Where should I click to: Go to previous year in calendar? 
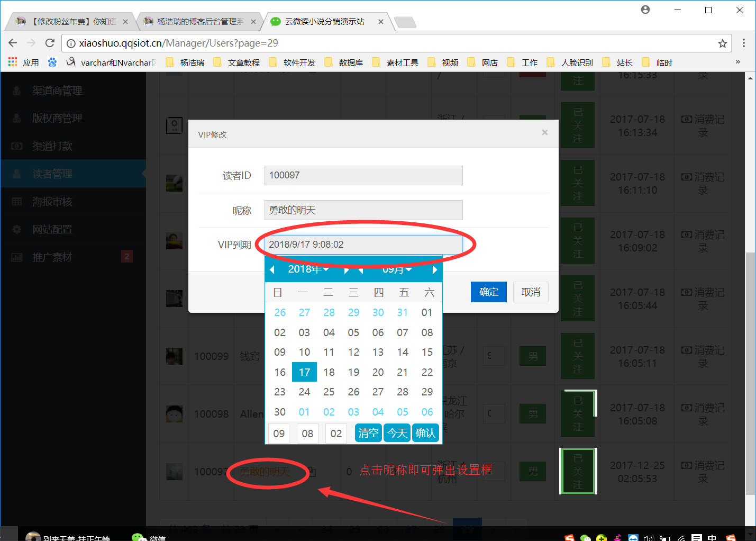[x=272, y=269]
